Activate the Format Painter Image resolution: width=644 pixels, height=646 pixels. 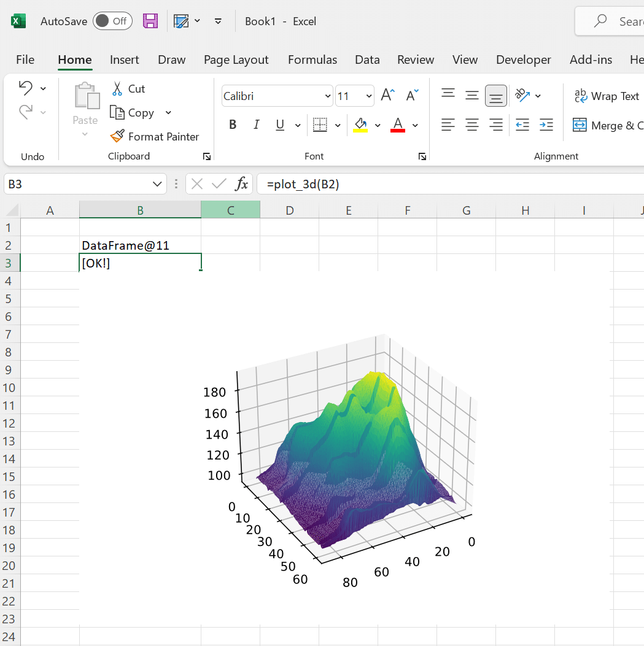click(155, 136)
